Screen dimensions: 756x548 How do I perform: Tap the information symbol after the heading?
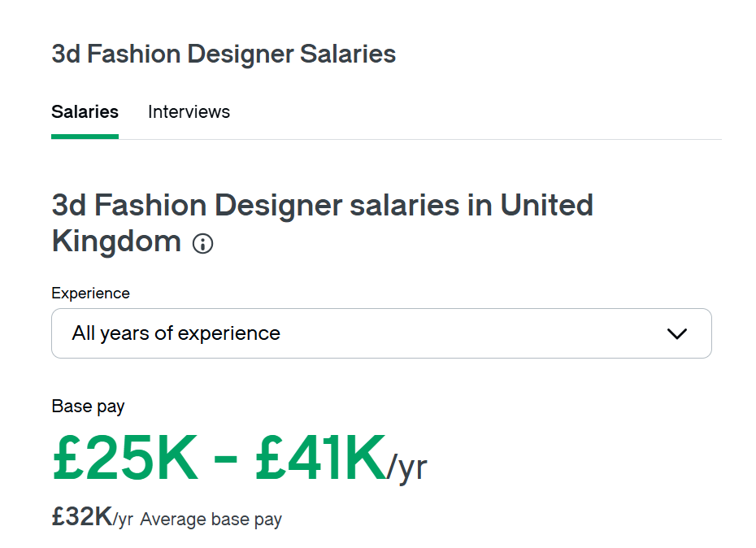click(202, 243)
